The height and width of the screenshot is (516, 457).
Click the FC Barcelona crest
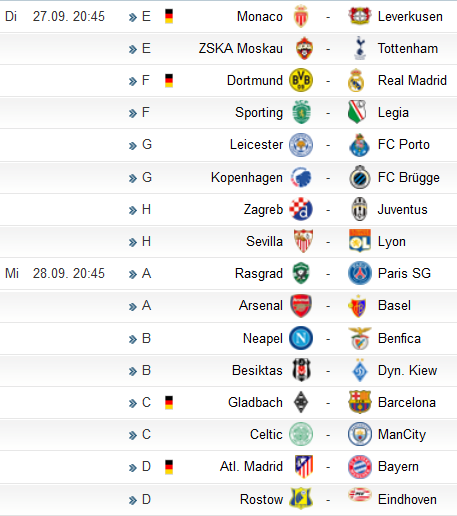(x=360, y=402)
